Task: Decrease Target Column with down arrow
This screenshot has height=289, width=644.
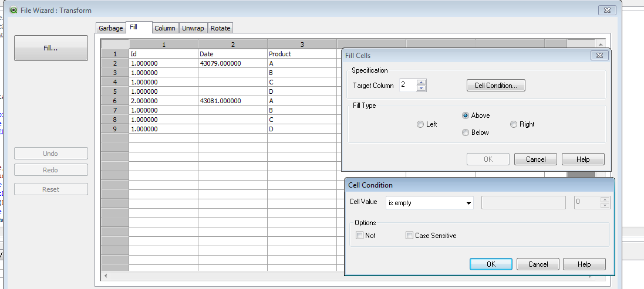Action: click(x=422, y=89)
